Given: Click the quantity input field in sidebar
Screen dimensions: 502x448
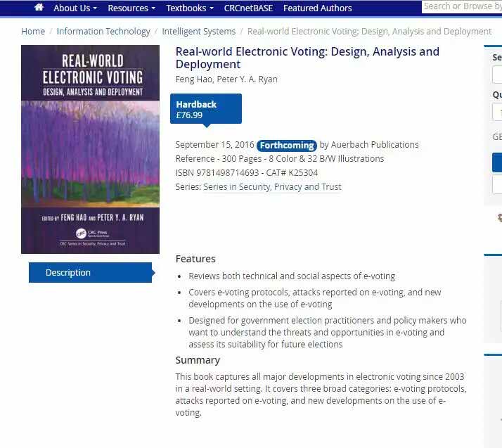Looking at the screenshot, I should [x=497, y=112].
